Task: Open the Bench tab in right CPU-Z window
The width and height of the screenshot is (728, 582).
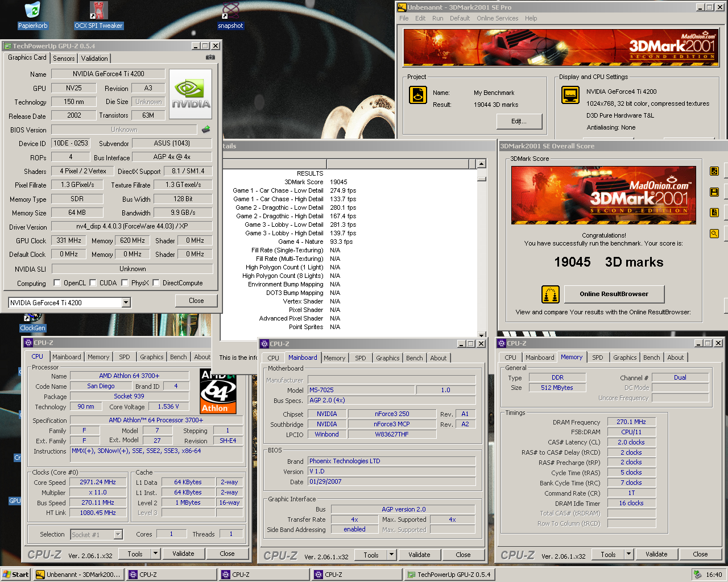Action: click(x=652, y=357)
